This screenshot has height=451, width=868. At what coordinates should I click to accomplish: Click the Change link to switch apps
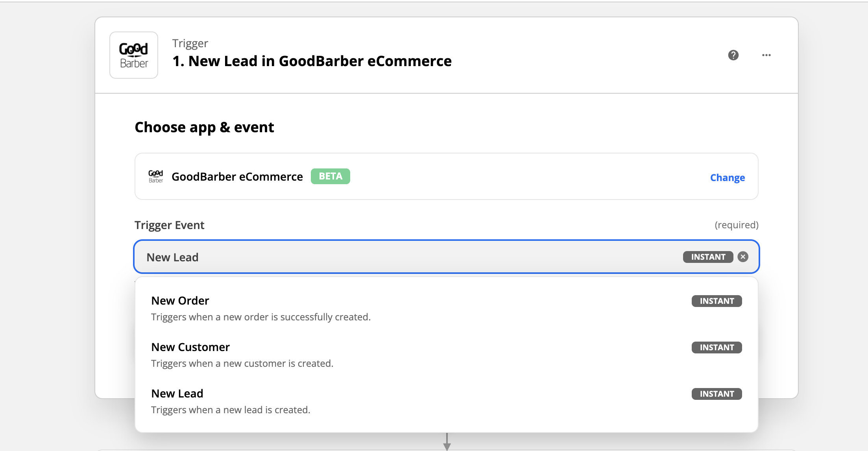727,177
